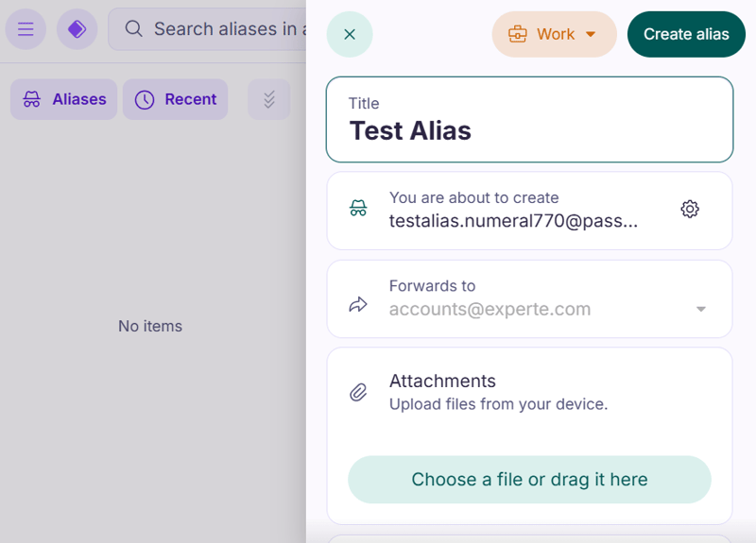756x543 pixels.
Task: Select the Aliases filter tab
Action: [x=64, y=99]
